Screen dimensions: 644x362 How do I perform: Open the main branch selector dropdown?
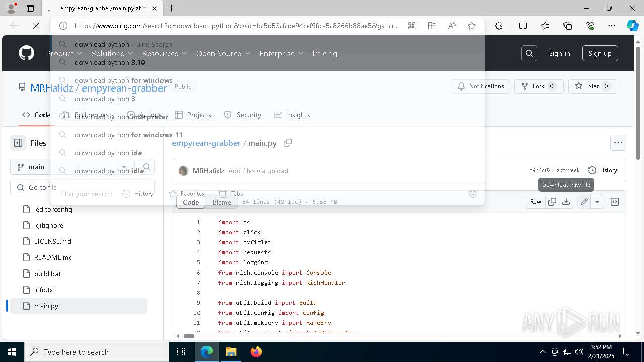point(72,167)
